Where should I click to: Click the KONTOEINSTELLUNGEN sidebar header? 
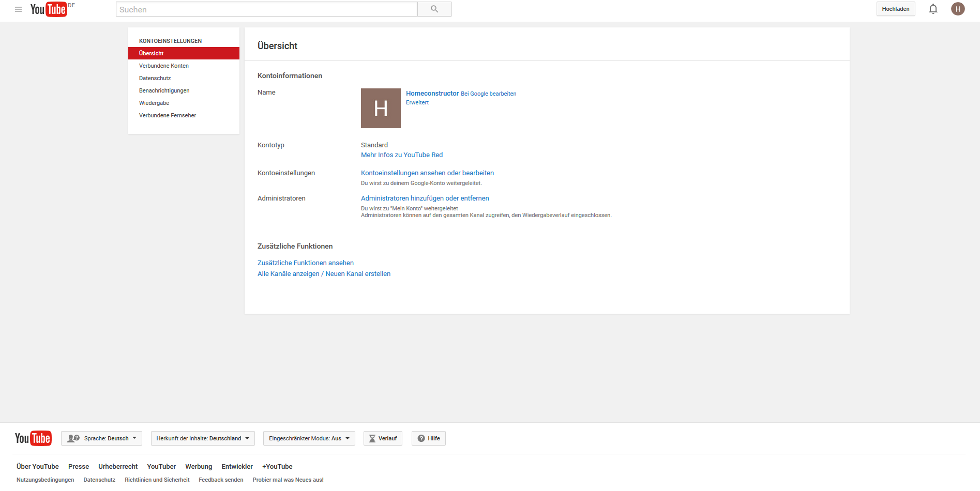click(170, 41)
